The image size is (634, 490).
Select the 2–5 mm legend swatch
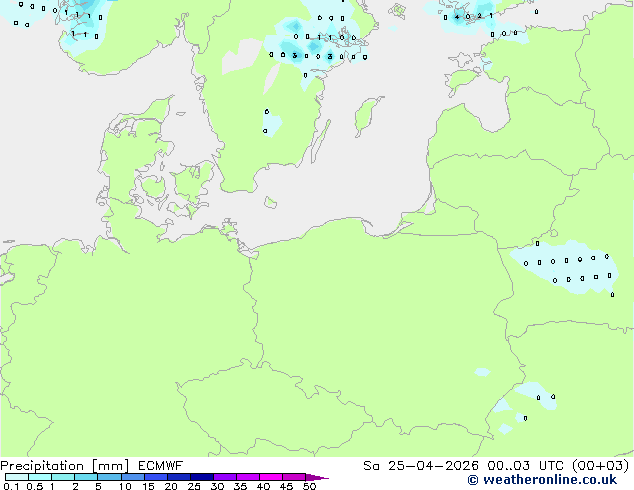pyautogui.click(x=86, y=477)
